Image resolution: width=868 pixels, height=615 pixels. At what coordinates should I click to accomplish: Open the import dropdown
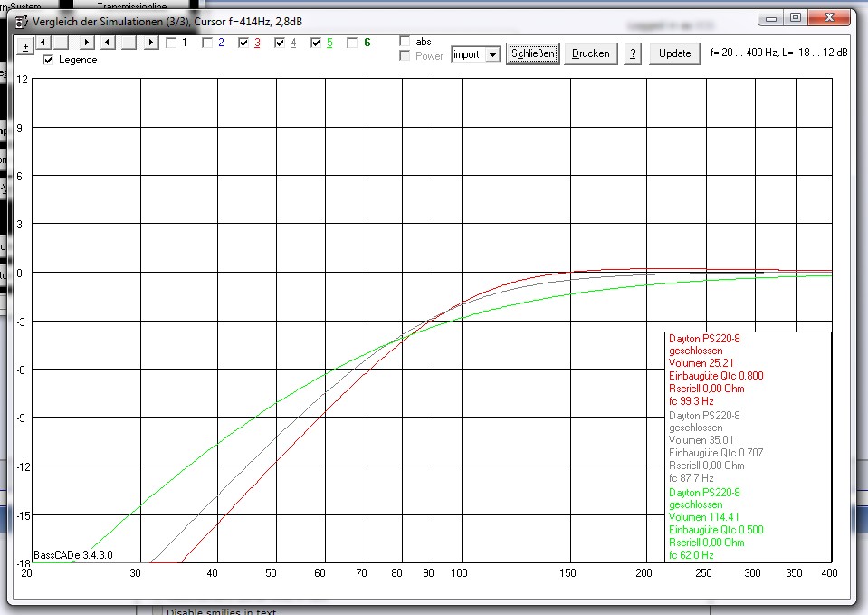pyautogui.click(x=492, y=55)
